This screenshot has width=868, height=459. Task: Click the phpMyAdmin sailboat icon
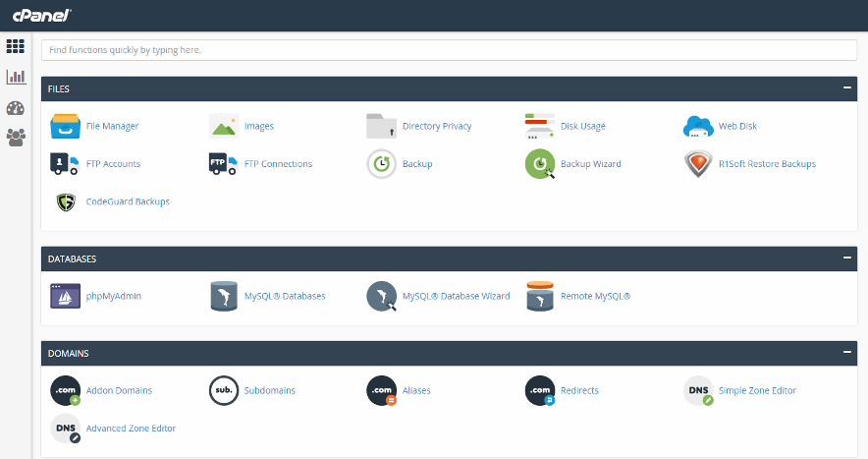point(66,296)
